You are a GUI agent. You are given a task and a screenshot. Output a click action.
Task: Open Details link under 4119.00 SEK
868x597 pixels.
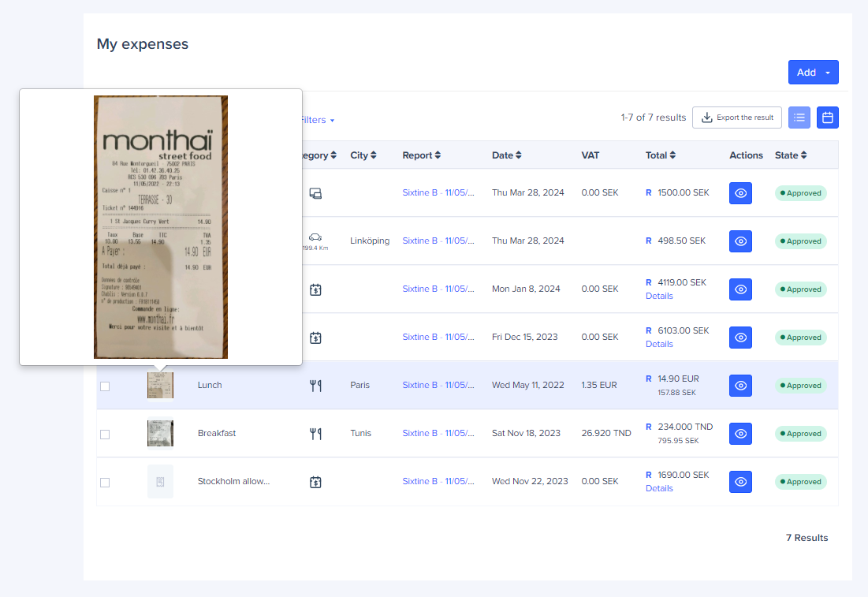click(659, 296)
